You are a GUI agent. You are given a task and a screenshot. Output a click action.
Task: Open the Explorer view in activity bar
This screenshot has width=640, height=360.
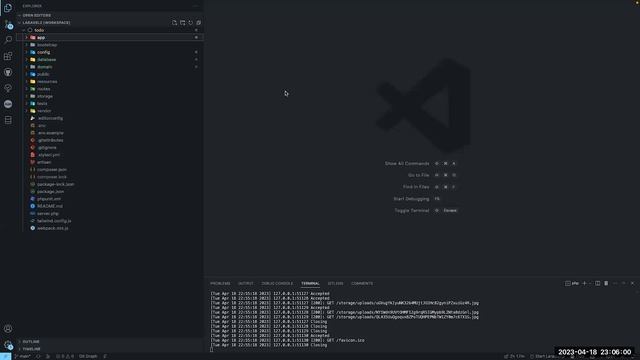pyautogui.click(x=8, y=8)
